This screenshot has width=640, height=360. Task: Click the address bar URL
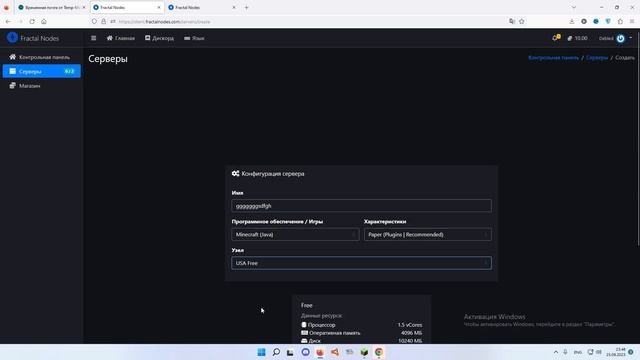coord(164,22)
